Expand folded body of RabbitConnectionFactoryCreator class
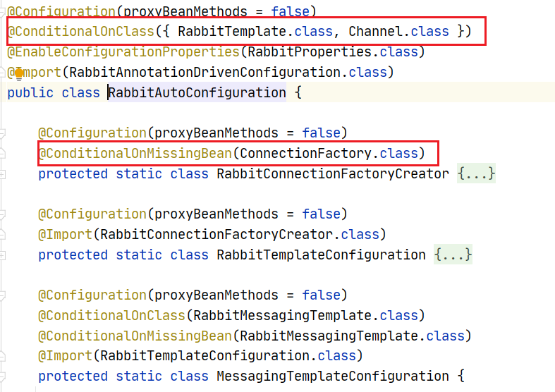This screenshot has width=555, height=392. coord(476,173)
